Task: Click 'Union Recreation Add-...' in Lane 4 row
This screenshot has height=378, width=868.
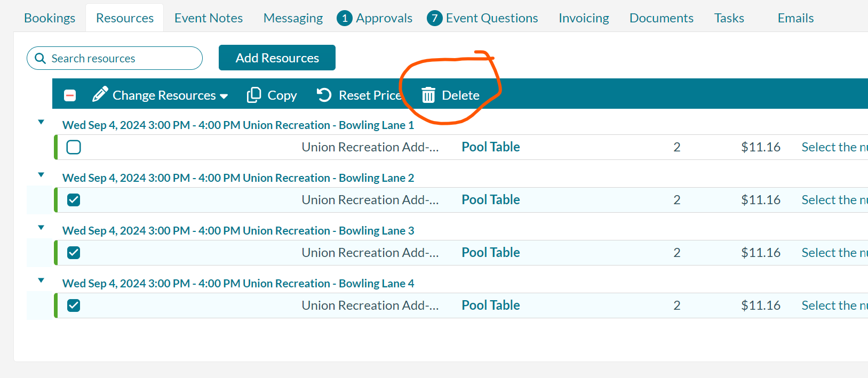Action: (x=370, y=305)
